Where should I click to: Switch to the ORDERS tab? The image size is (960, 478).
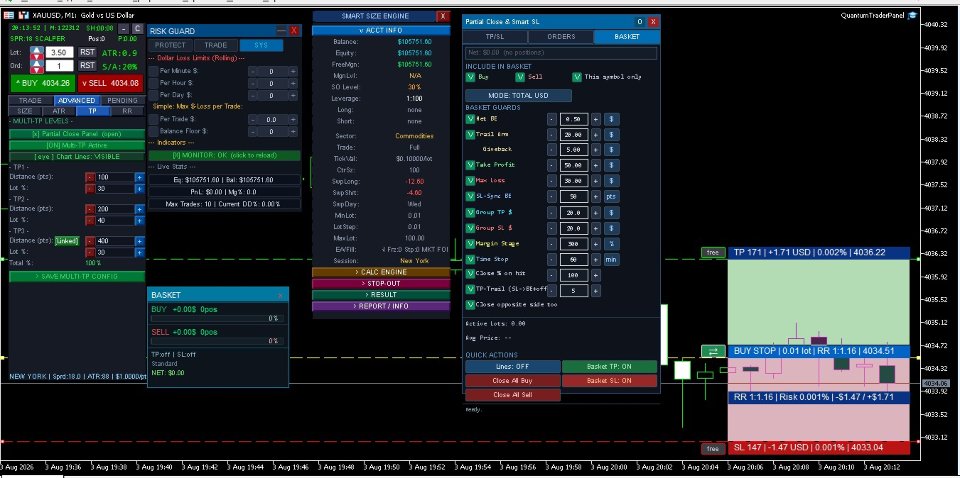pos(561,37)
